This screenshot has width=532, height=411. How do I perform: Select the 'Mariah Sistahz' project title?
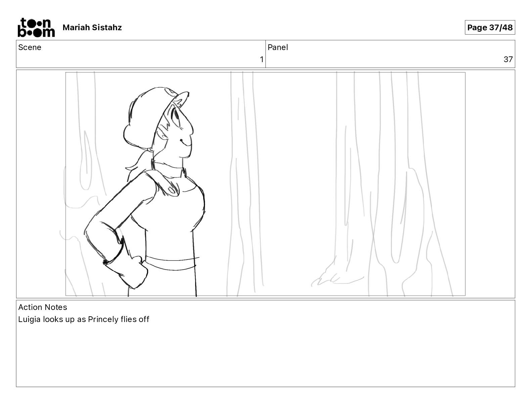click(x=92, y=28)
